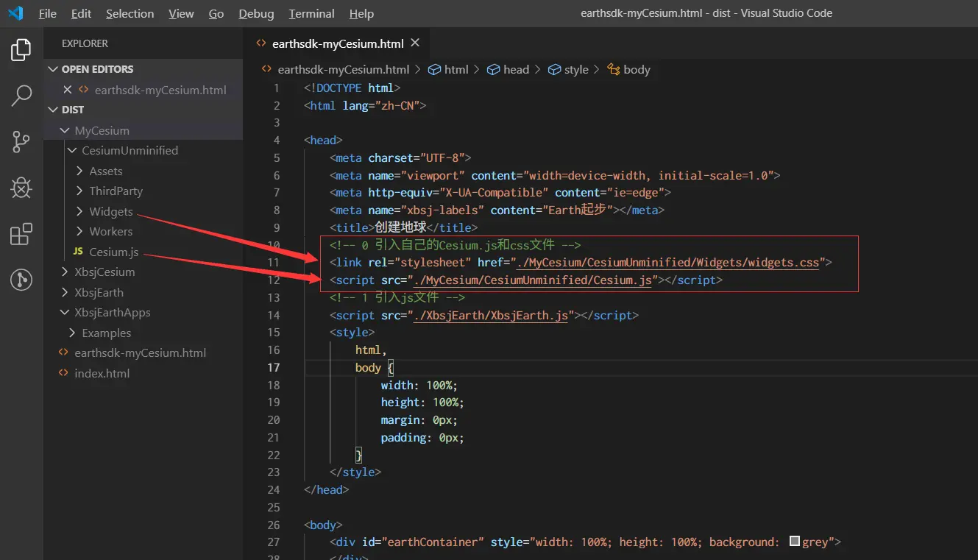Expand the Examples folder
Viewport: 978px width, 560px height.
click(x=143, y=333)
